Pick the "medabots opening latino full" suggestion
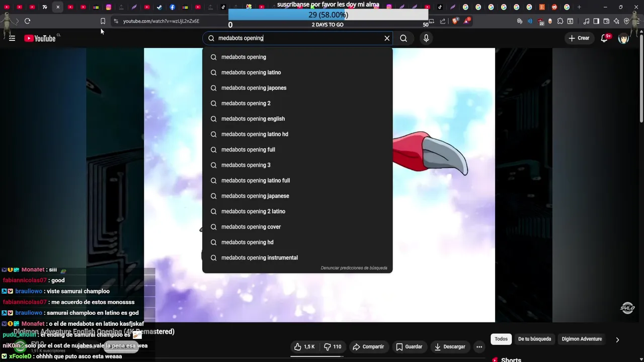The width and height of the screenshot is (644, 362). (297, 180)
